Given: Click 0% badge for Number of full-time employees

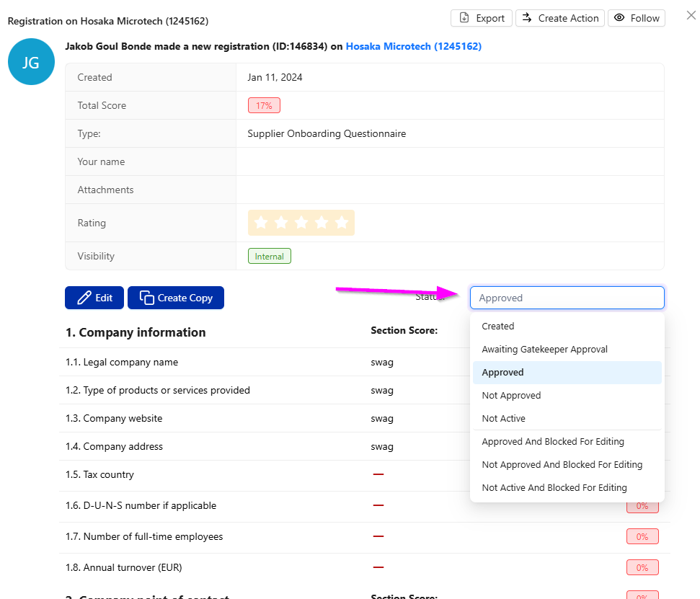Looking at the screenshot, I should [x=642, y=536].
